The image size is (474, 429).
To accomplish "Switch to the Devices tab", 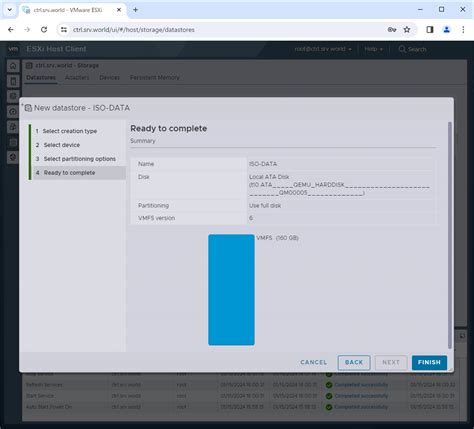I will pyautogui.click(x=109, y=77).
